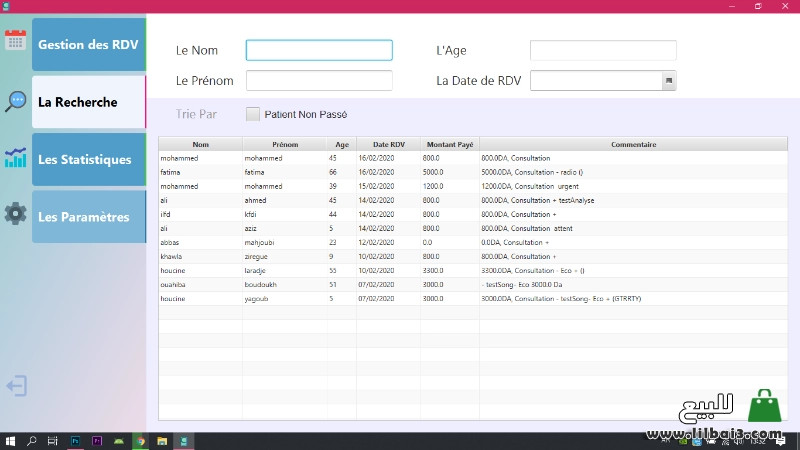Click the logout arrow icon in sidebar
The image size is (800, 450).
[x=16, y=386]
